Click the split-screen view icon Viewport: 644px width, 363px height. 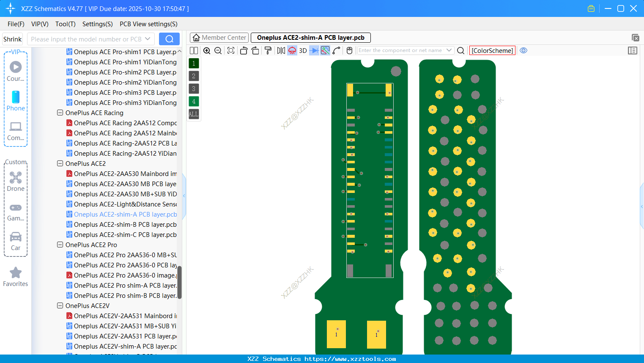194,50
